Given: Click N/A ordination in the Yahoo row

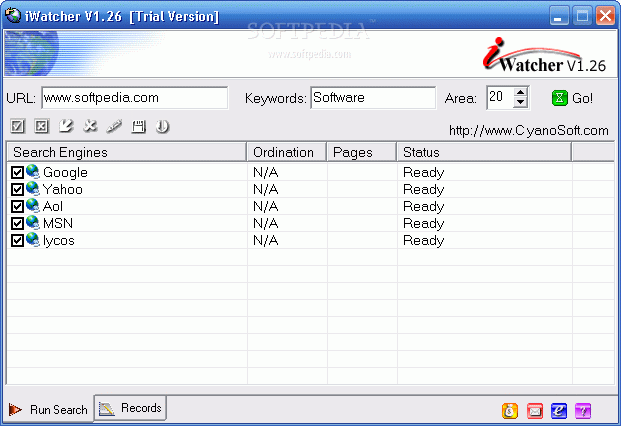Looking at the screenshot, I should 265,190.
